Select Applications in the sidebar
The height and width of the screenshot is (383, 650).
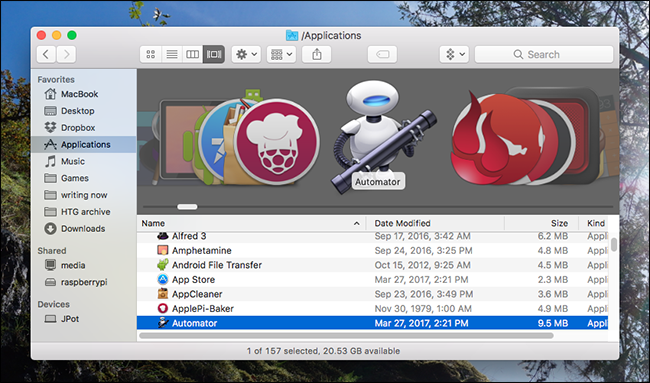pyautogui.click(x=84, y=144)
